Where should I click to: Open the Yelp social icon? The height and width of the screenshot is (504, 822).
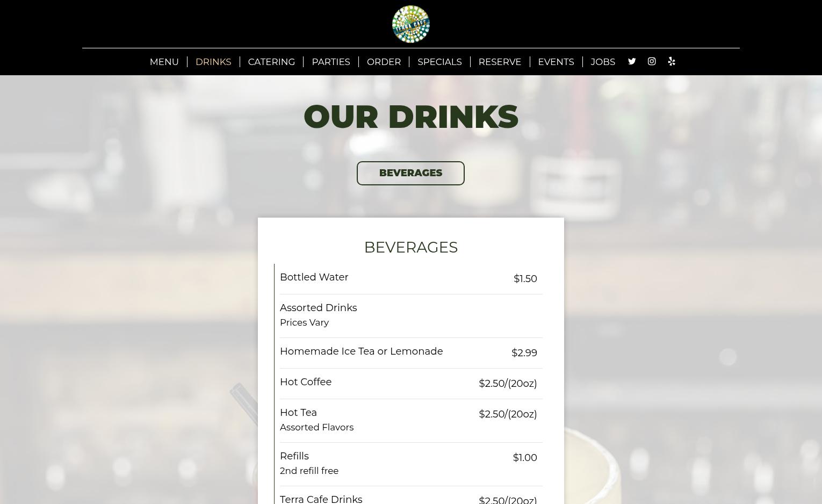point(672,61)
